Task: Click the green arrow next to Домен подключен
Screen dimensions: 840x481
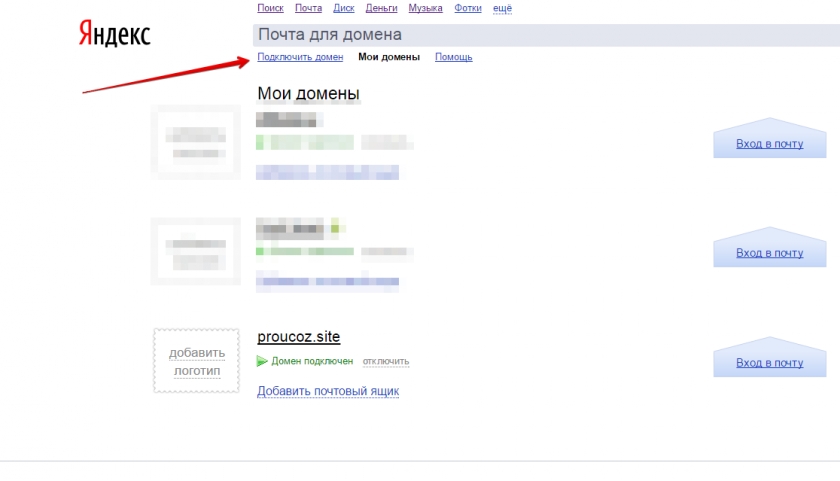Action: [262, 361]
